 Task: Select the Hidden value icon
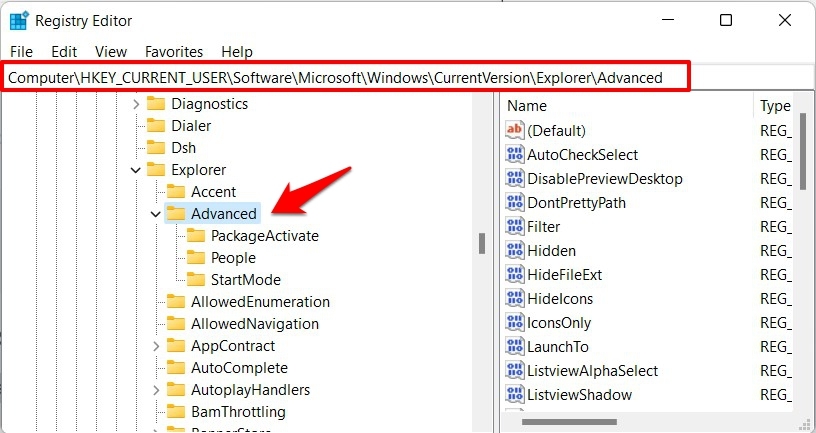[515, 250]
